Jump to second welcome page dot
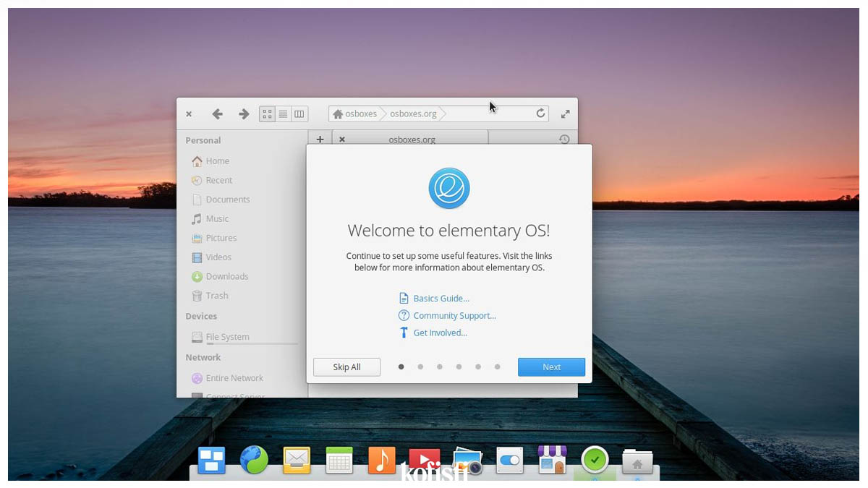868x488 pixels. point(420,367)
